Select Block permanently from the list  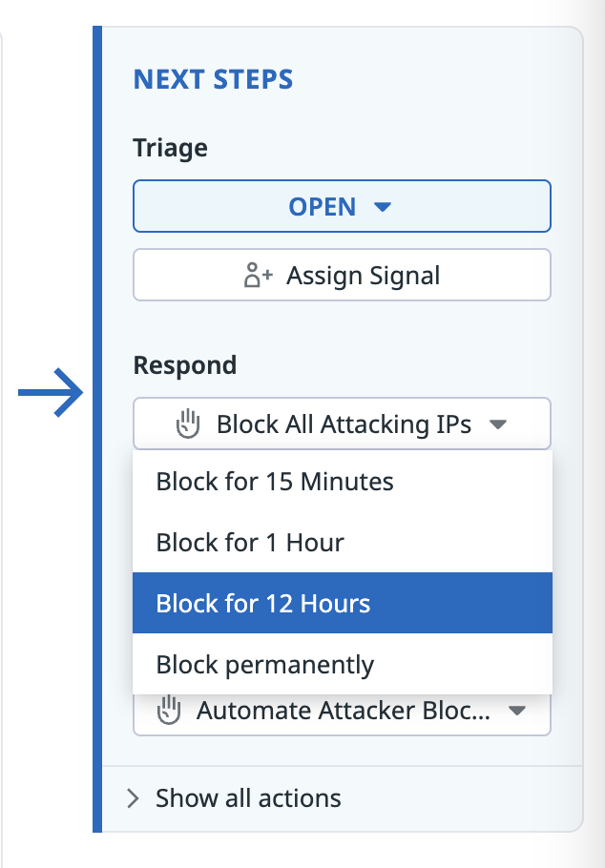click(265, 665)
